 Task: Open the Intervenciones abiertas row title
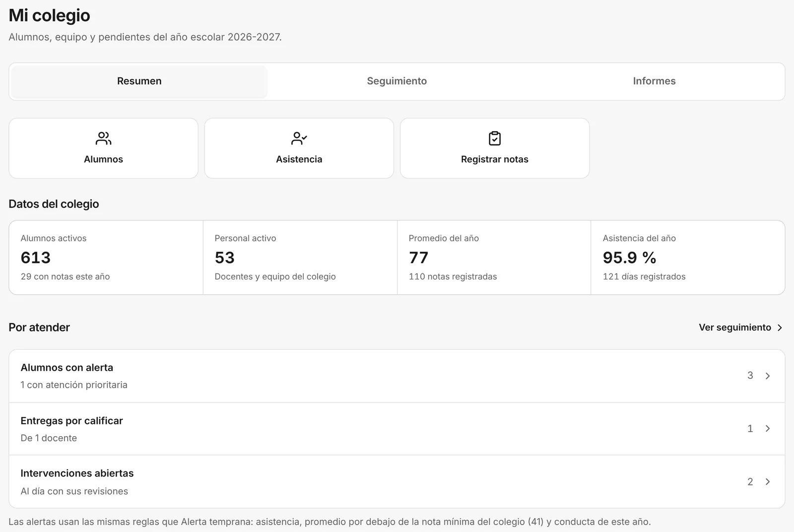point(77,473)
